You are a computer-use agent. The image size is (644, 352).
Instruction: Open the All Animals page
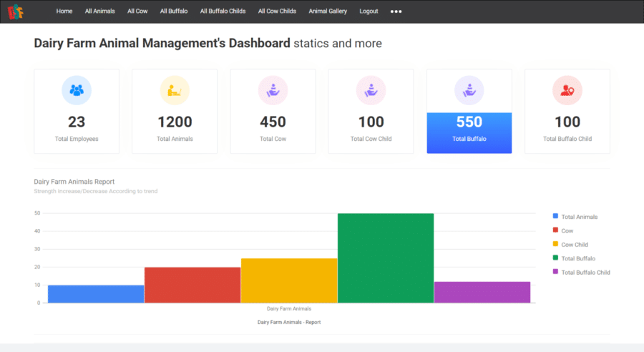(x=99, y=11)
